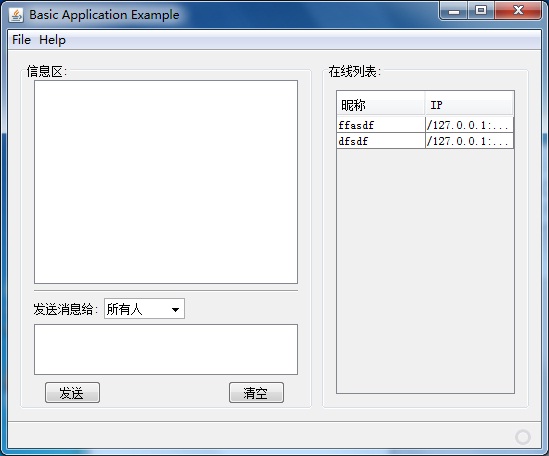Click the IP cell of dfsdf row
The width and height of the screenshot is (549, 456).
[469, 141]
